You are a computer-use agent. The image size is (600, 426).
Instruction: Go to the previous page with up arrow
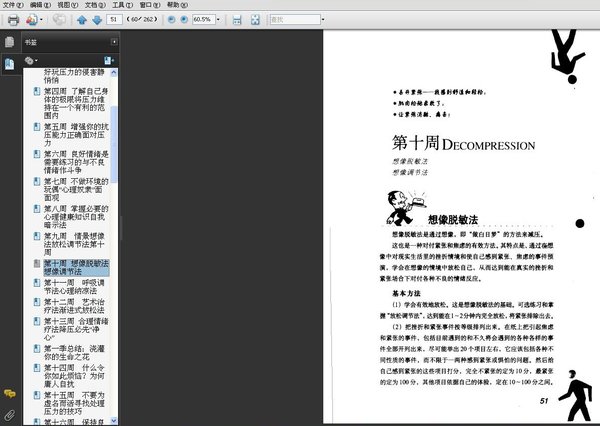(82, 20)
